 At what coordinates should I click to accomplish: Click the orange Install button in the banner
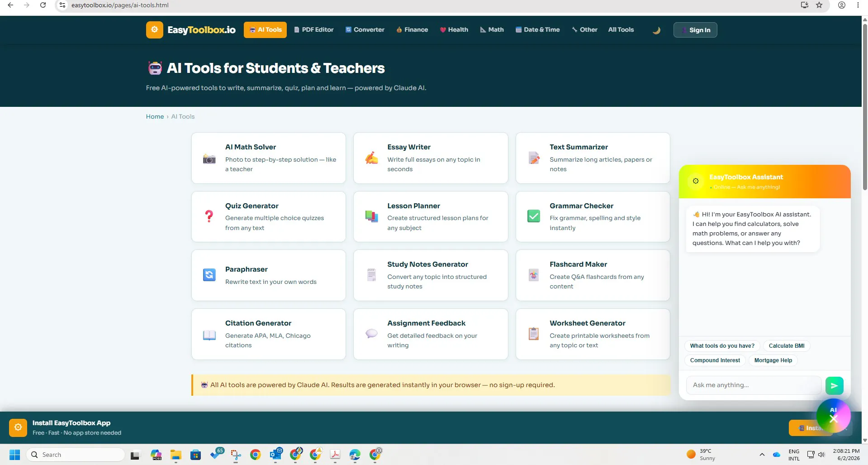coord(811,428)
